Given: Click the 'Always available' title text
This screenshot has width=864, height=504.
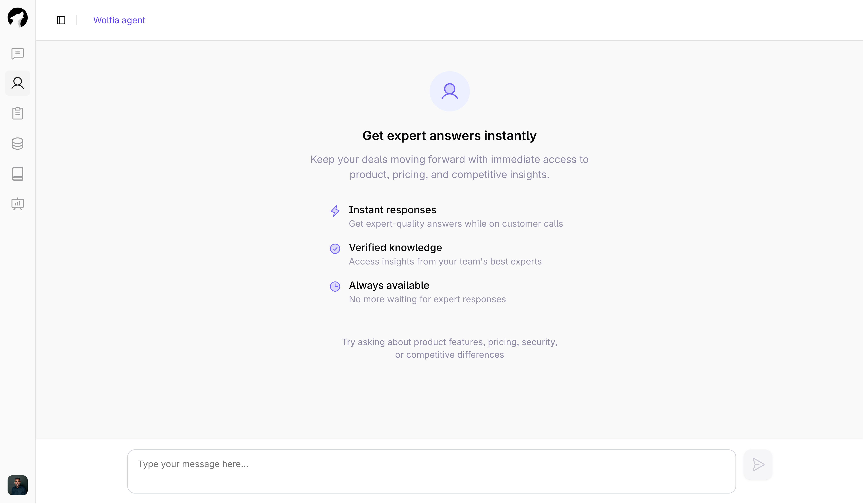Looking at the screenshot, I should tap(389, 285).
